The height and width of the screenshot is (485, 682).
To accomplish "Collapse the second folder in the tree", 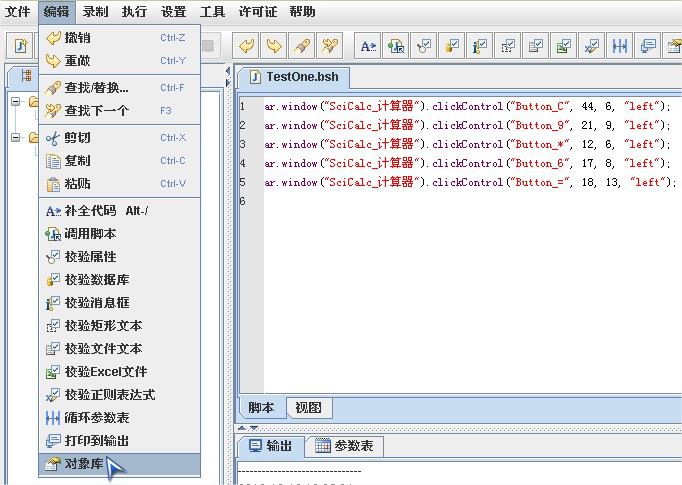I will click(16, 137).
